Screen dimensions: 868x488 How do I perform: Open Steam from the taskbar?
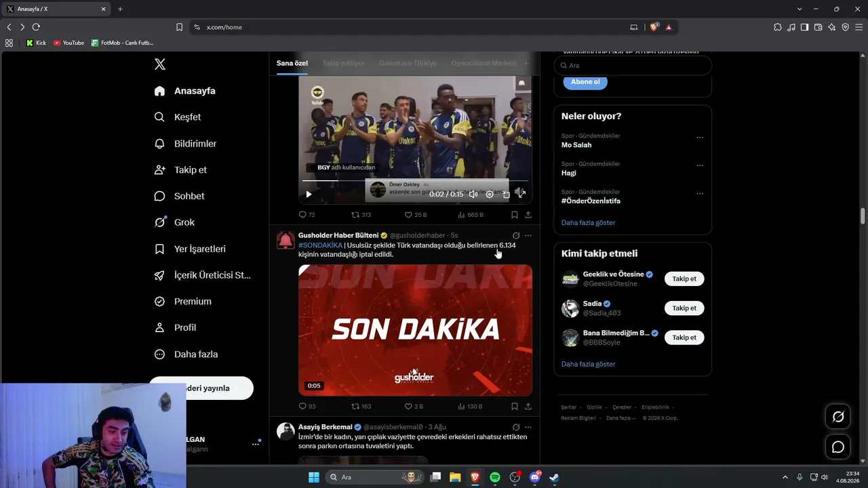point(554,477)
